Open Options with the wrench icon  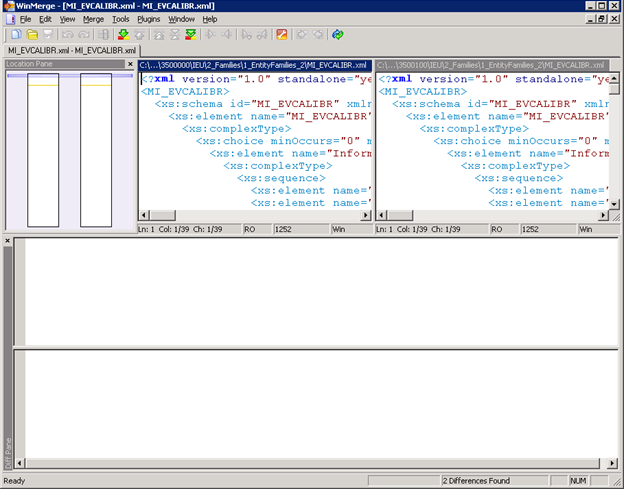(x=282, y=35)
